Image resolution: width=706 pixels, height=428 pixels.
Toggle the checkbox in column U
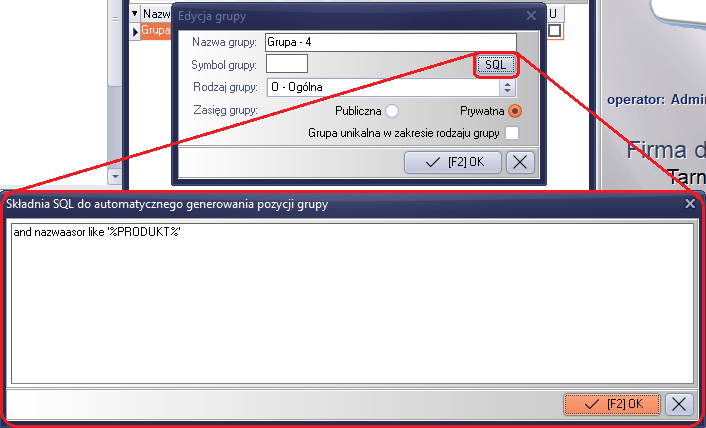coord(554,31)
